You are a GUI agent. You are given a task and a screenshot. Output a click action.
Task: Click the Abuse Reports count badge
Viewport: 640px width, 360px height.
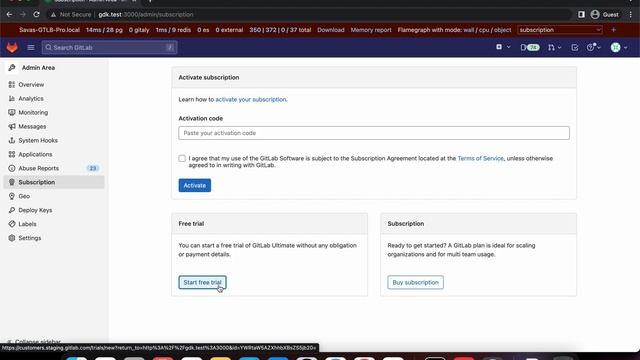tap(93, 168)
